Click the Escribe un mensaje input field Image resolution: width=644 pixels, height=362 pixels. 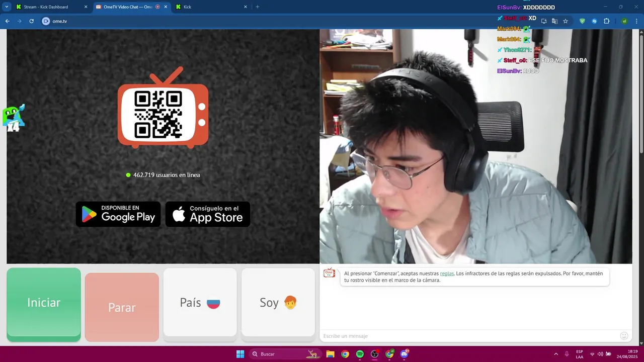pyautogui.click(x=468, y=336)
